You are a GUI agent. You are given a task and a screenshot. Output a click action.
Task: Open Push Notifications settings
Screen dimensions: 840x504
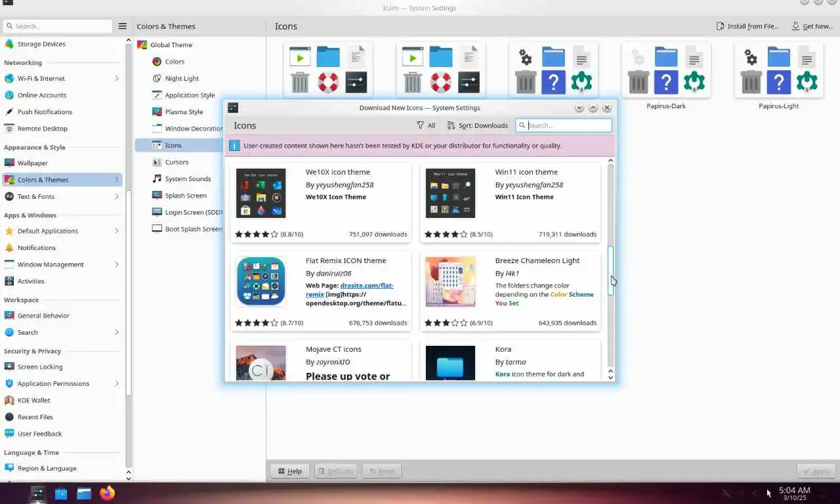[63, 112]
